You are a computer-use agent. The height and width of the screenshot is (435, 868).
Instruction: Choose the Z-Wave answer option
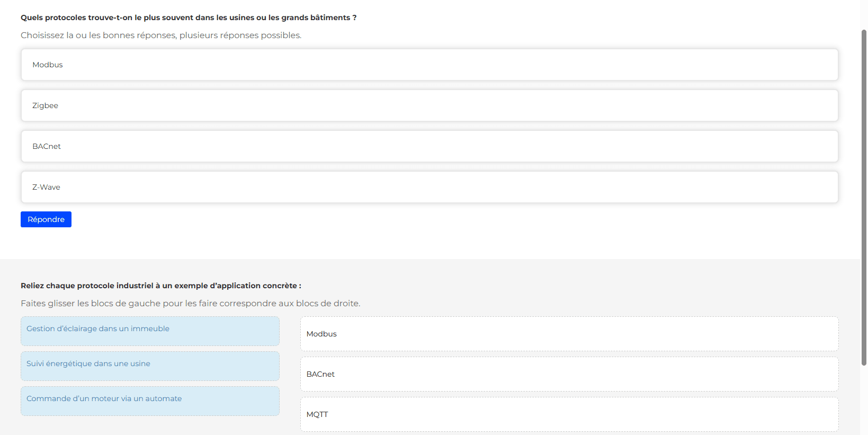[x=429, y=187]
